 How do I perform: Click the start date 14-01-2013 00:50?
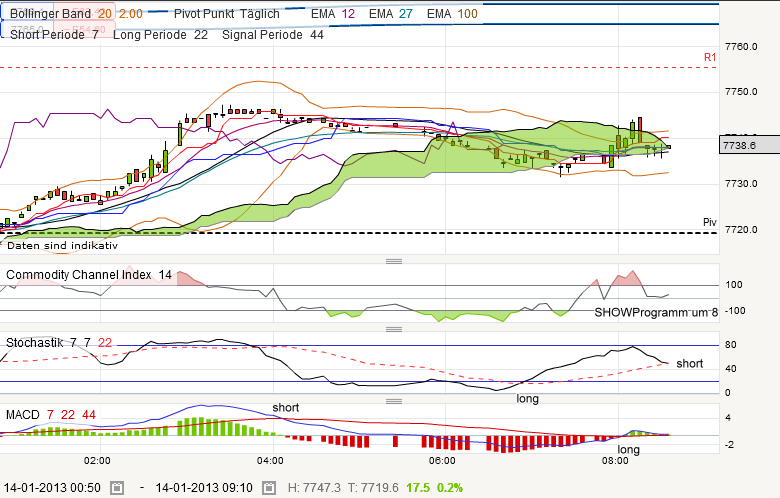(52, 488)
